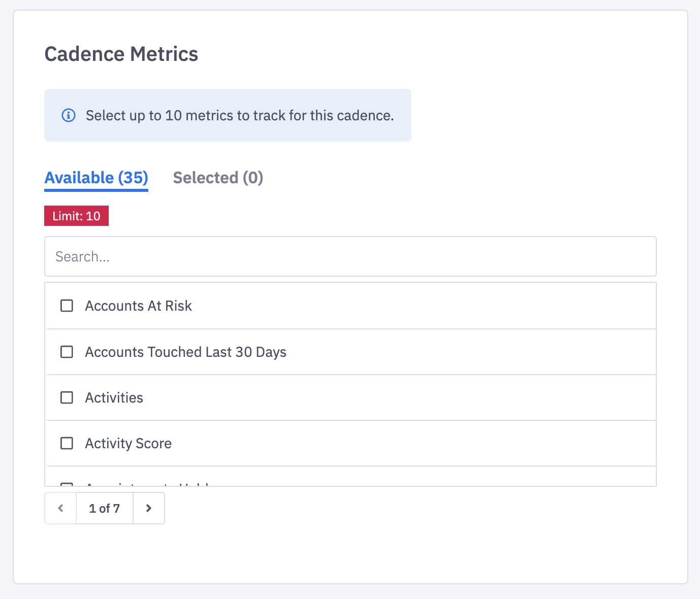
Task: Select the Activity Score checkbox
Action: pos(67,443)
